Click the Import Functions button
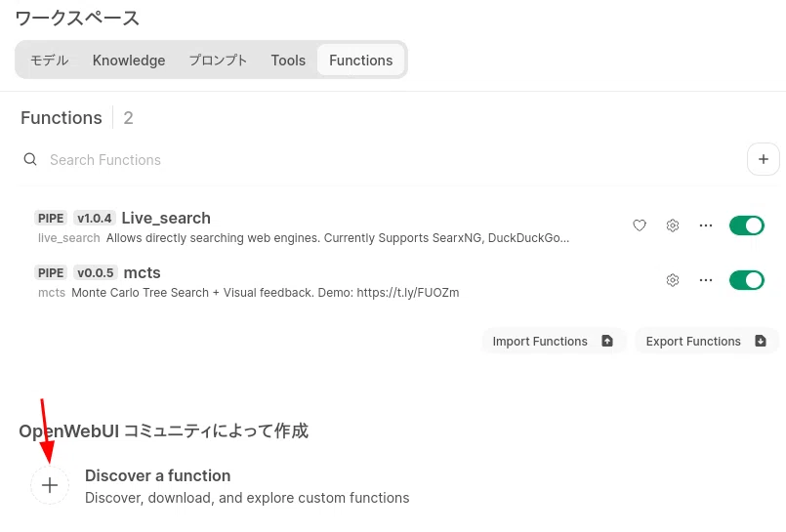 554,341
